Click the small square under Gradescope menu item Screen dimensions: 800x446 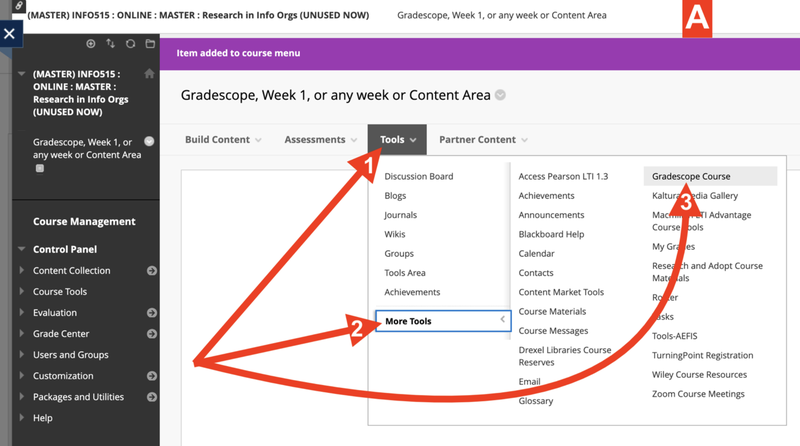pyautogui.click(x=40, y=169)
